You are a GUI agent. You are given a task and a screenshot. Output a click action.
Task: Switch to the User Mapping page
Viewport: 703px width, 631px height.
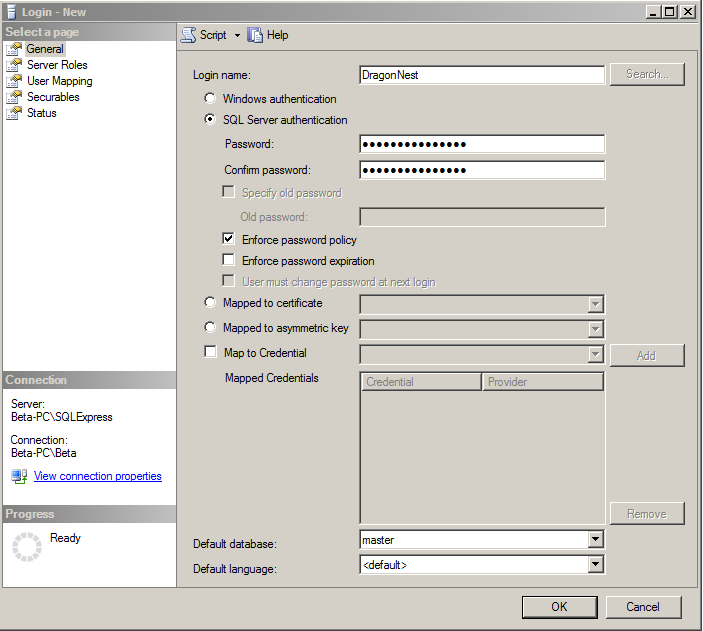pos(60,81)
